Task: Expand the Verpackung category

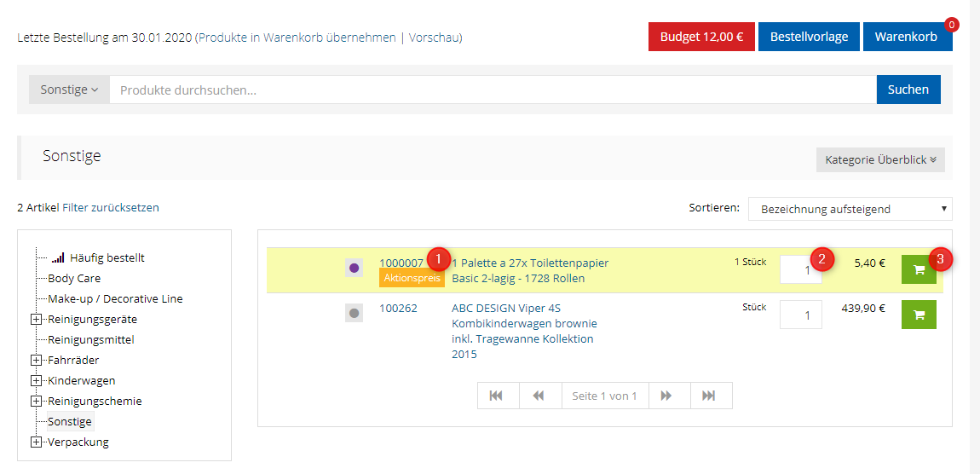Action: [36, 442]
